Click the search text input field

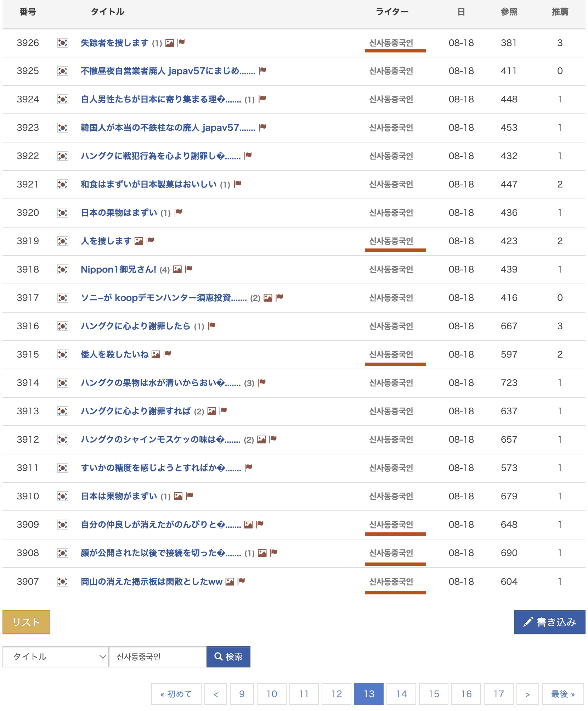158,657
